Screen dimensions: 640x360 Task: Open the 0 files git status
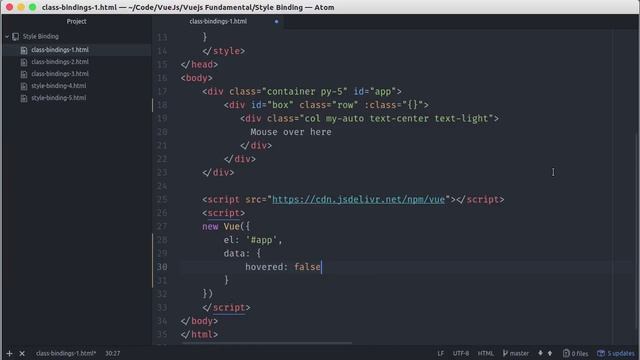pos(576,353)
